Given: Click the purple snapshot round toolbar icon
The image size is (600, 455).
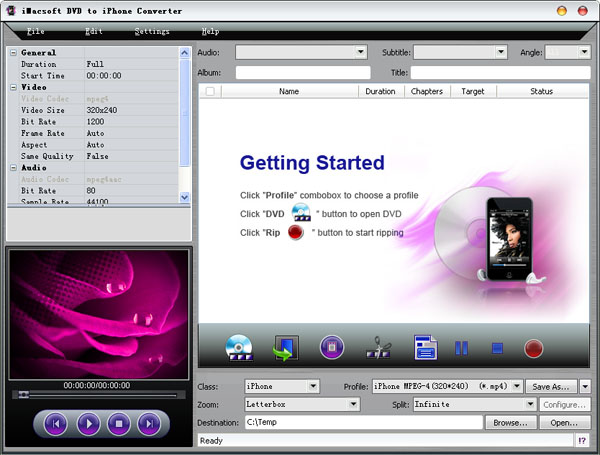Looking at the screenshot, I should 332,347.
